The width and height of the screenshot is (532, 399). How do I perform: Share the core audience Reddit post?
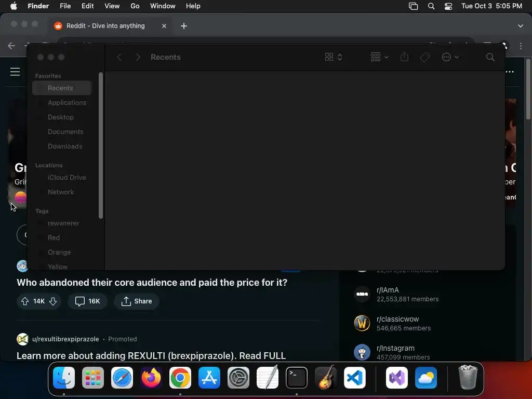coord(137,301)
